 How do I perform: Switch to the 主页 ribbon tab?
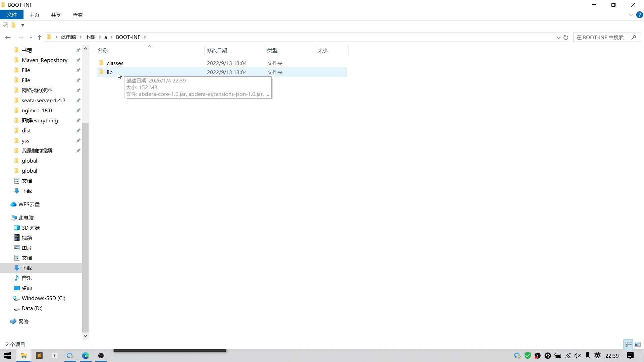(34, 15)
